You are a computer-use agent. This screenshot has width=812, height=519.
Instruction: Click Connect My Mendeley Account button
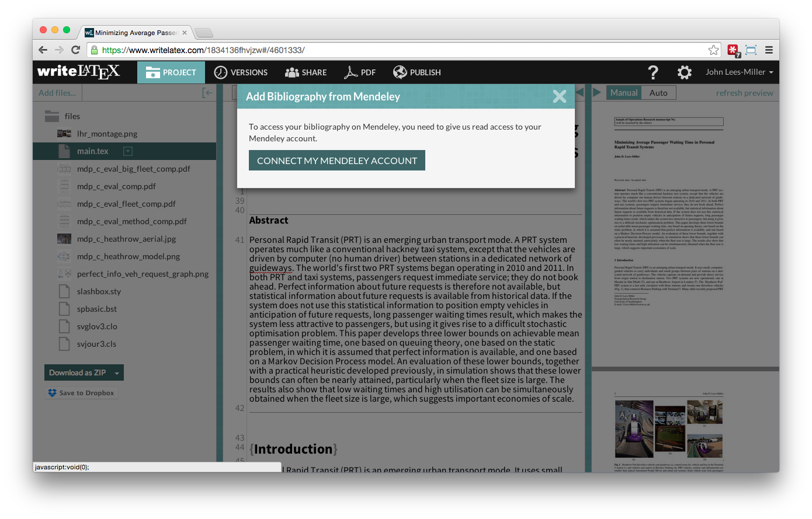point(337,161)
